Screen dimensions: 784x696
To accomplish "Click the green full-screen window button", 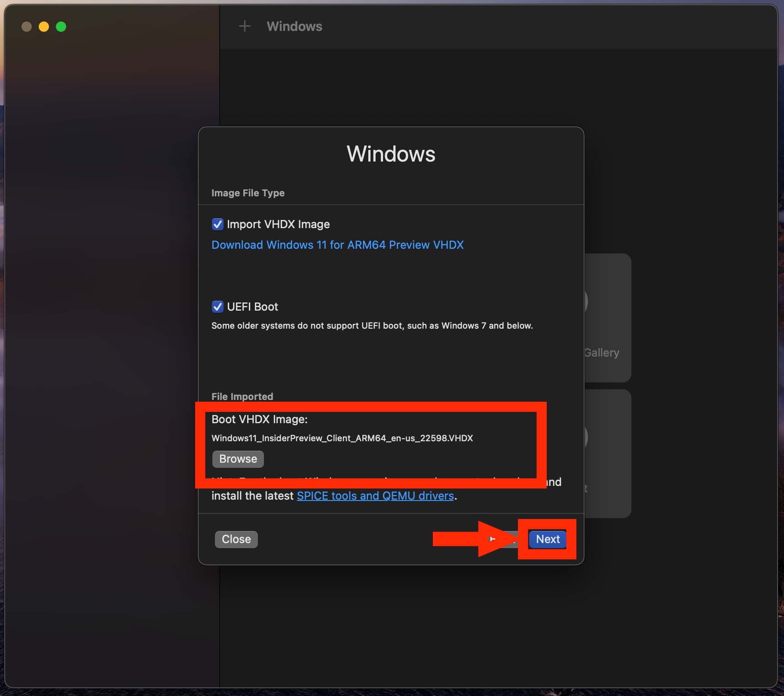I will (x=61, y=27).
